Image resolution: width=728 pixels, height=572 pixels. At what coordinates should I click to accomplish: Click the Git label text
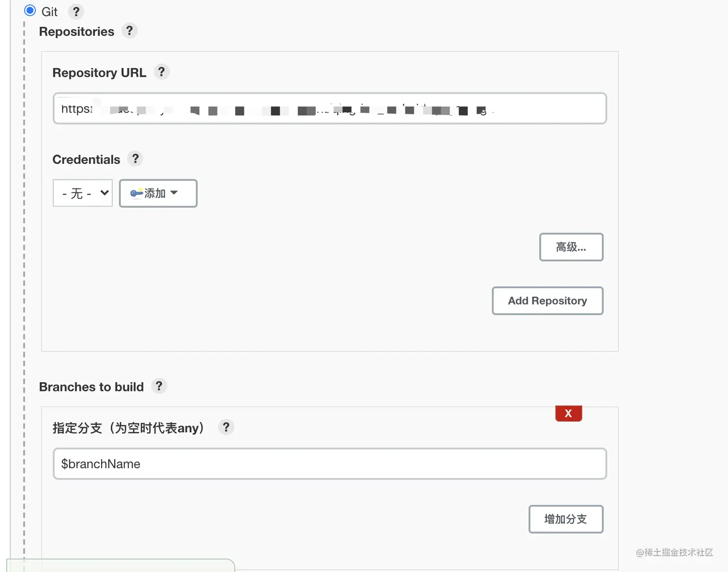pos(50,12)
